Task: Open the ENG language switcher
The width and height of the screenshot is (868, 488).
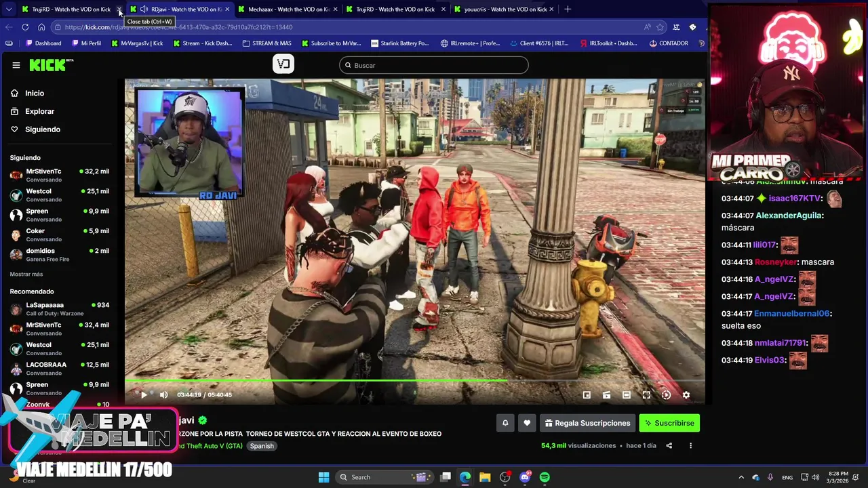Action: click(x=787, y=477)
